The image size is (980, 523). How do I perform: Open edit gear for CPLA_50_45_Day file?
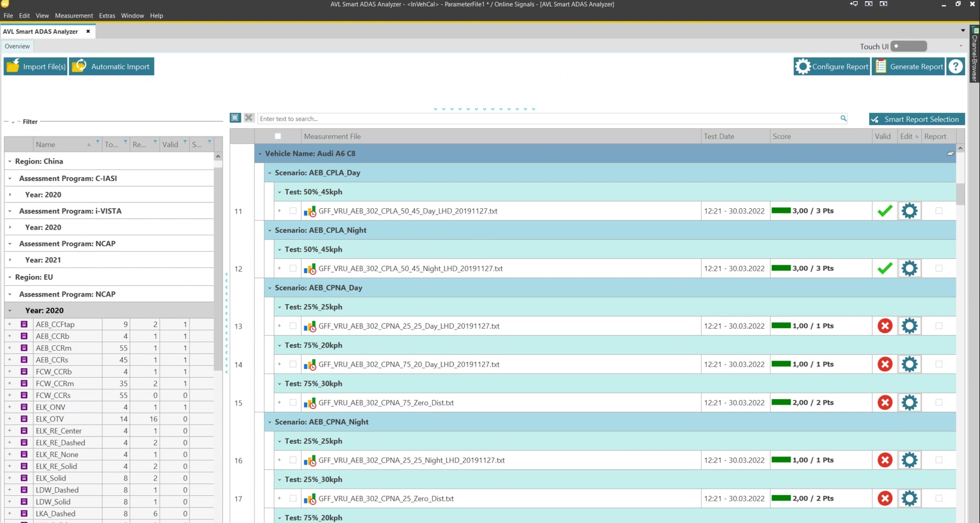[909, 211]
